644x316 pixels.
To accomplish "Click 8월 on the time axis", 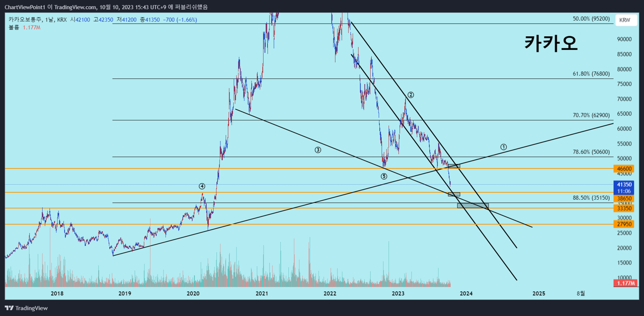I will click(x=581, y=293).
